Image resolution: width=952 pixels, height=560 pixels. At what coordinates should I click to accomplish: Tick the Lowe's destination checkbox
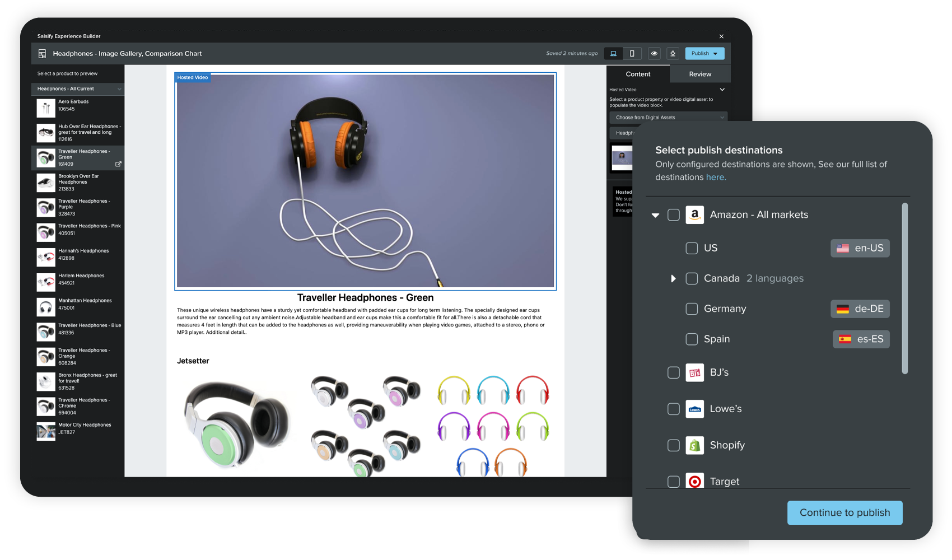pyautogui.click(x=674, y=409)
